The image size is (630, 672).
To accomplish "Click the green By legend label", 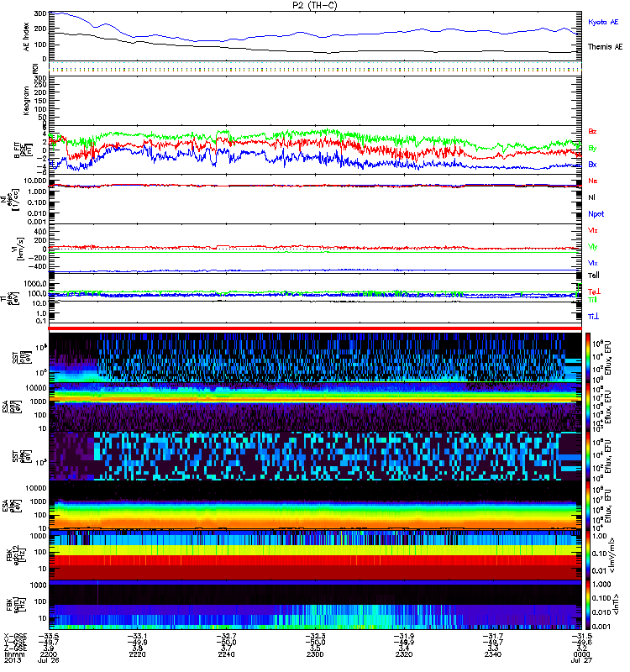I will pyautogui.click(x=593, y=148).
